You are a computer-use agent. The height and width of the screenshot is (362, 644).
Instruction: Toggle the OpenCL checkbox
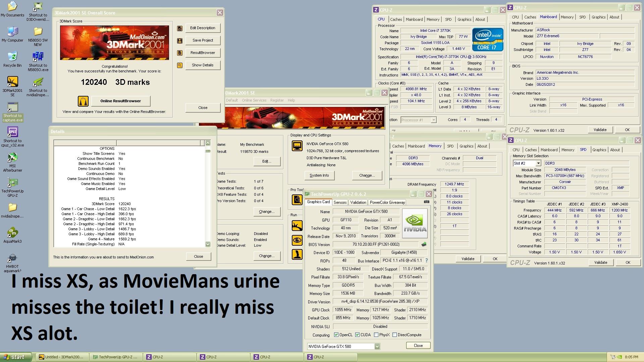pyautogui.click(x=336, y=335)
